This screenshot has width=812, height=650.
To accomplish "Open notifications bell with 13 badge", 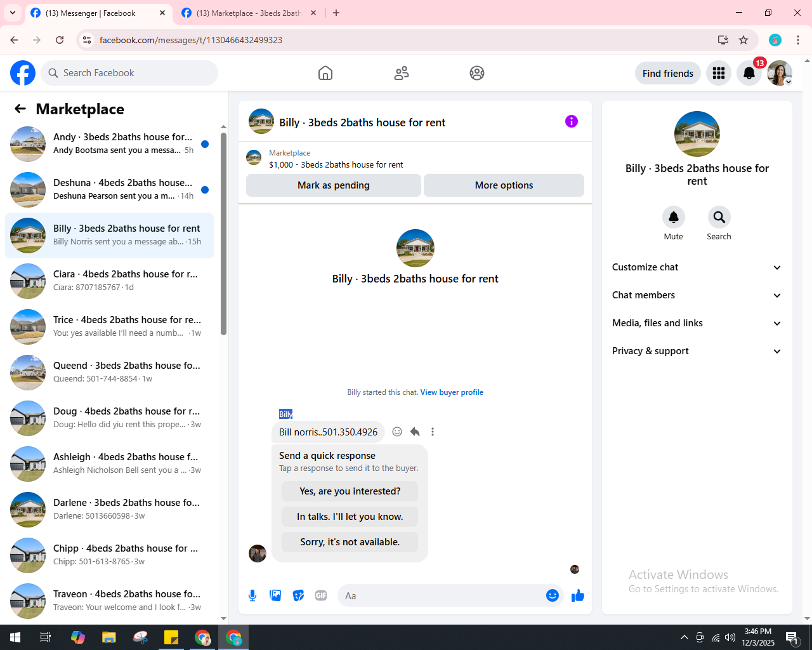I will click(x=749, y=73).
